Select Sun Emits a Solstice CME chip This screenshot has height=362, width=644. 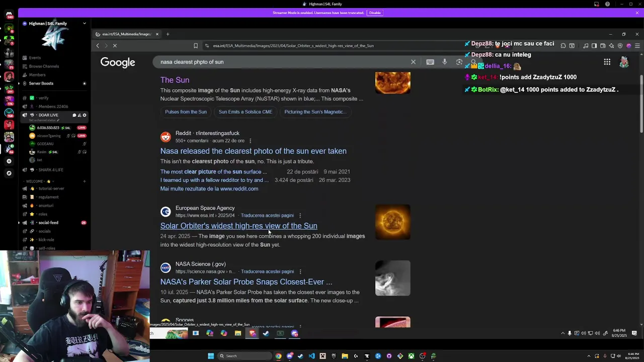tap(246, 112)
